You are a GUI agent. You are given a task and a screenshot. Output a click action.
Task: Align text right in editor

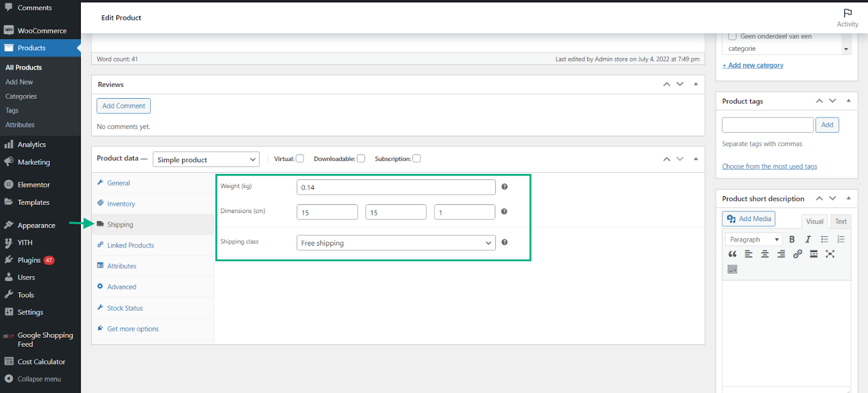[x=781, y=254]
